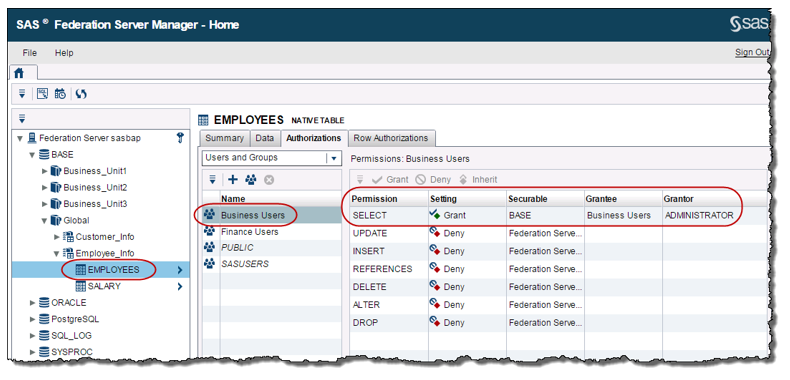The image size is (790, 380).
Task: Open main toolbar actions menu icon
Action: click(22, 94)
